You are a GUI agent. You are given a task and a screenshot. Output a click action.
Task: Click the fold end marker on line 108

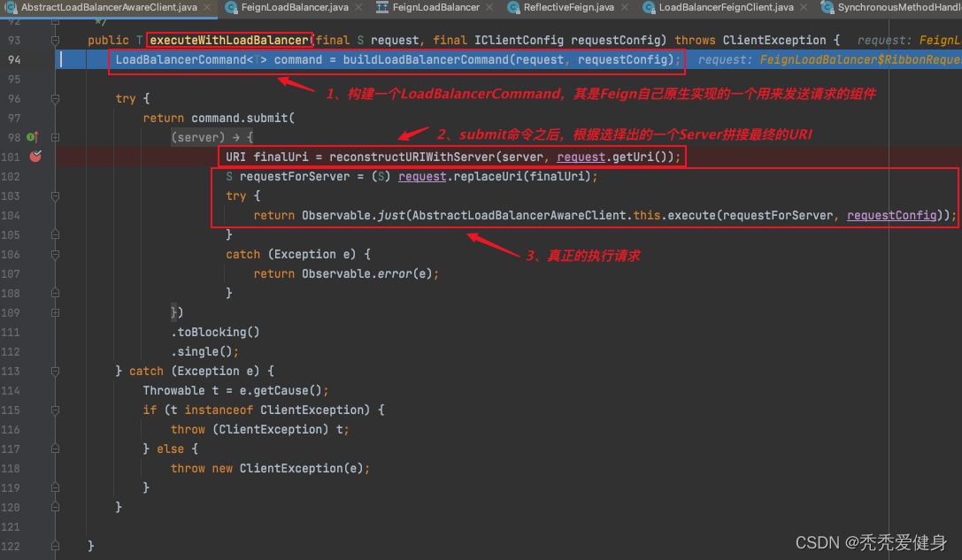[x=55, y=293]
